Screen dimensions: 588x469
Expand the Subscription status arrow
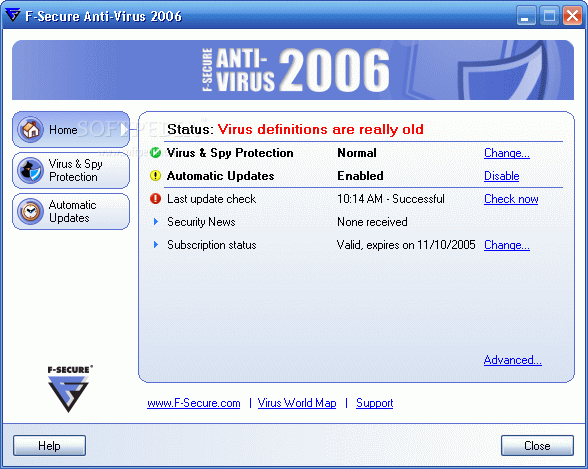(156, 245)
